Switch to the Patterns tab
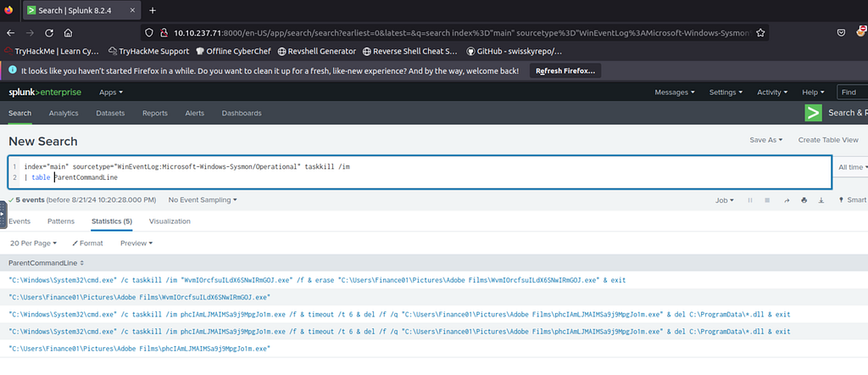868x375 pixels. [x=61, y=221]
